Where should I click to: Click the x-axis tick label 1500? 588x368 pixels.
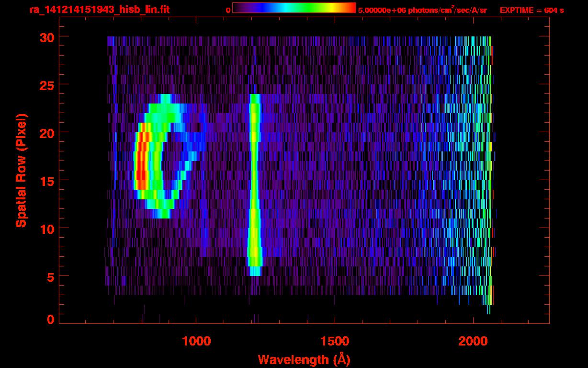click(x=334, y=341)
